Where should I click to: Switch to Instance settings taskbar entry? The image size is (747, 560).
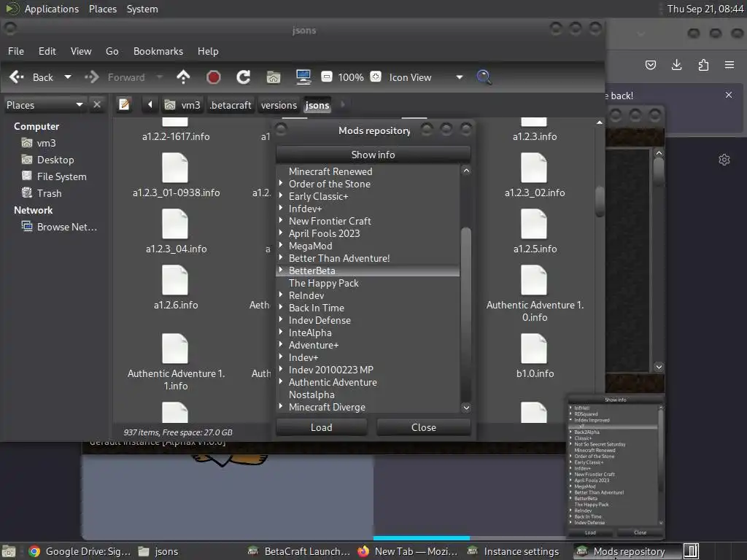[513, 551]
